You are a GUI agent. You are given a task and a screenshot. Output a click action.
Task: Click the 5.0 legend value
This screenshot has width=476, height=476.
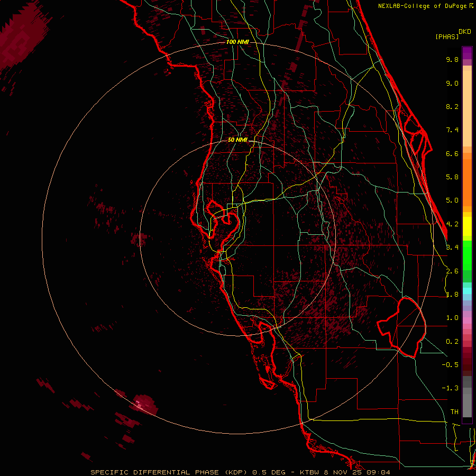point(452,200)
